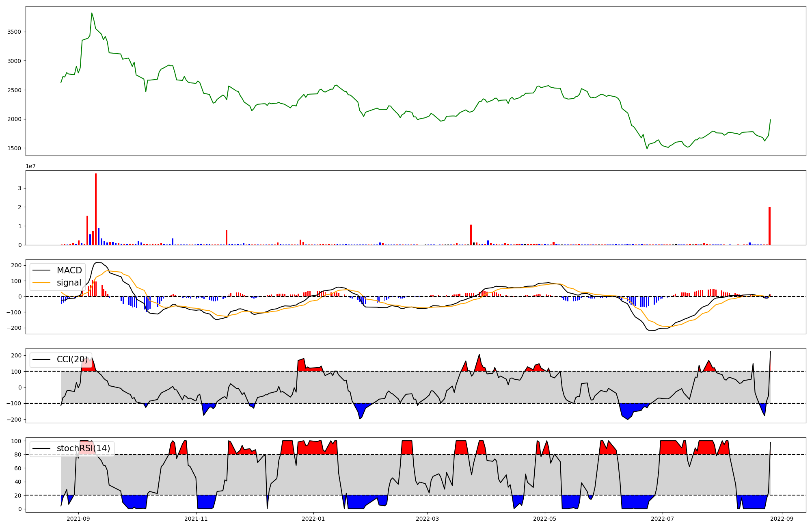Click the 1e7 scale label above volume chart
The height and width of the screenshot is (528, 812).
coord(31,167)
